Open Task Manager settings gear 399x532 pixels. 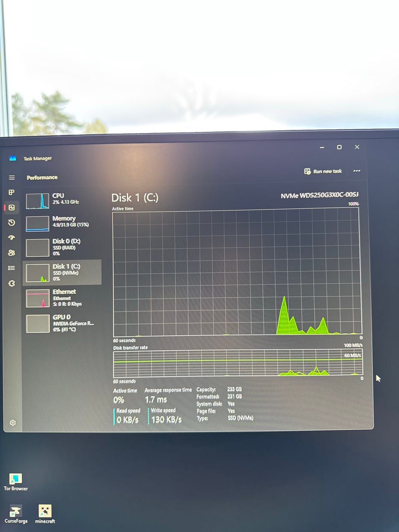click(13, 423)
